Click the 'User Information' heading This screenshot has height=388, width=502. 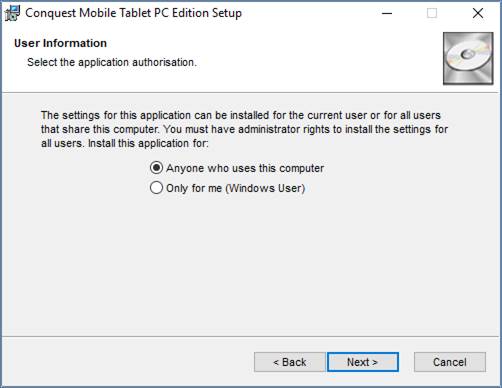[x=60, y=43]
